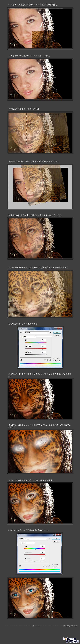Viewport: 80px width, 644px height.
Task: Select add-to-sample eyedropper in step 16 dialog
Action: coord(47,360)
